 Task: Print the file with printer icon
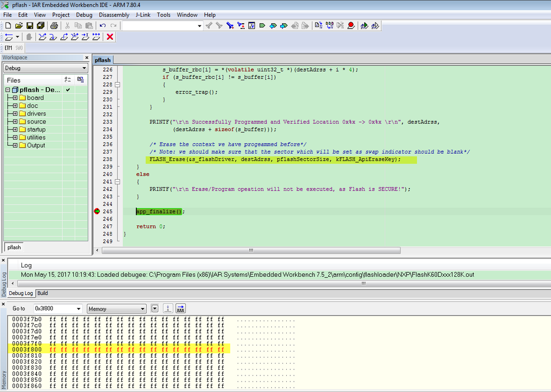pos(54,25)
